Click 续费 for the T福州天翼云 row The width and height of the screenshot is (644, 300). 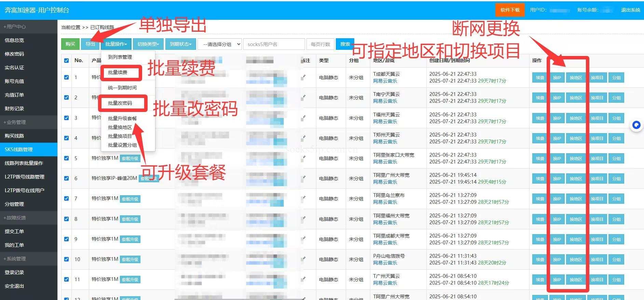coord(540,118)
